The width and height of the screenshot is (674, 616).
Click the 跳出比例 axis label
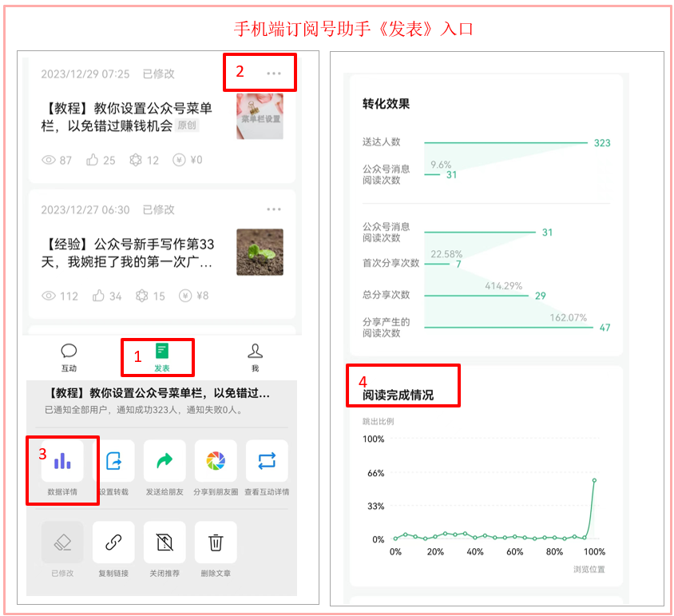(x=378, y=422)
